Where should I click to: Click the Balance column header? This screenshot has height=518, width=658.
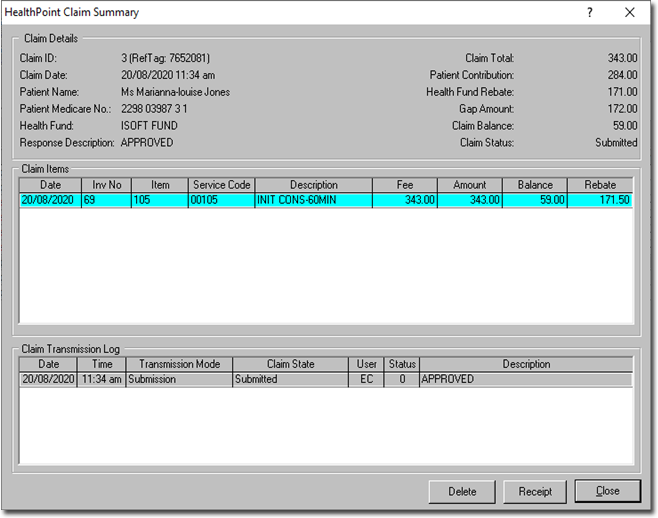(535, 185)
